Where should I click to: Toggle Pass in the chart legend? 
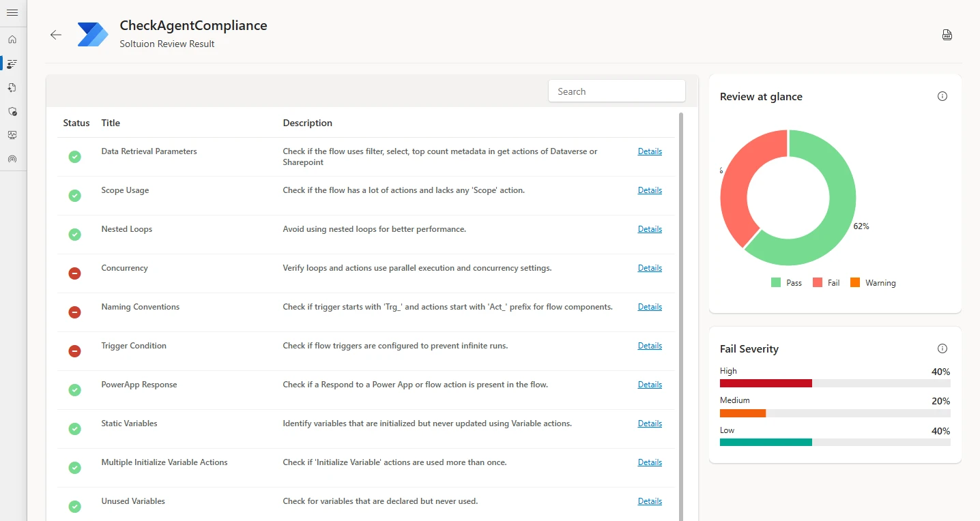786,282
